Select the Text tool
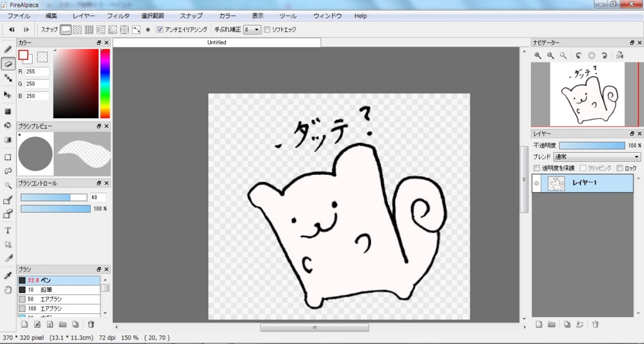The width and height of the screenshot is (644, 344). 8,230
